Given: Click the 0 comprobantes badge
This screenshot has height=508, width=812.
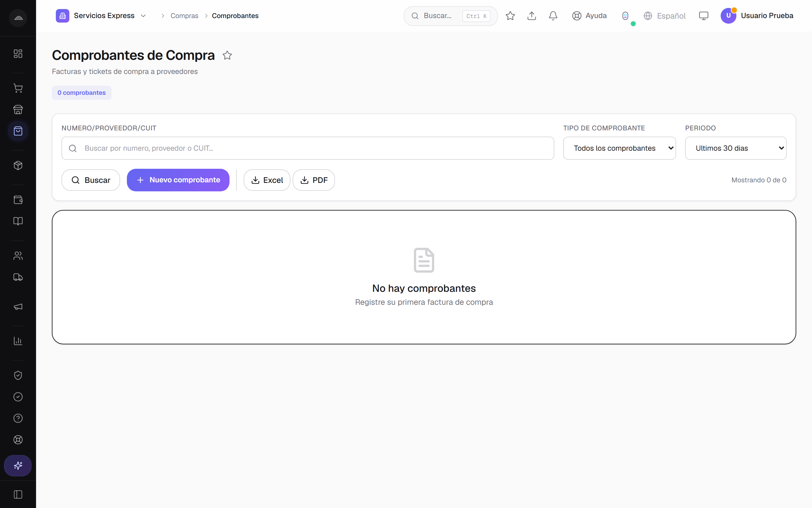Looking at the screenshot, I should [x=81, y=93].
